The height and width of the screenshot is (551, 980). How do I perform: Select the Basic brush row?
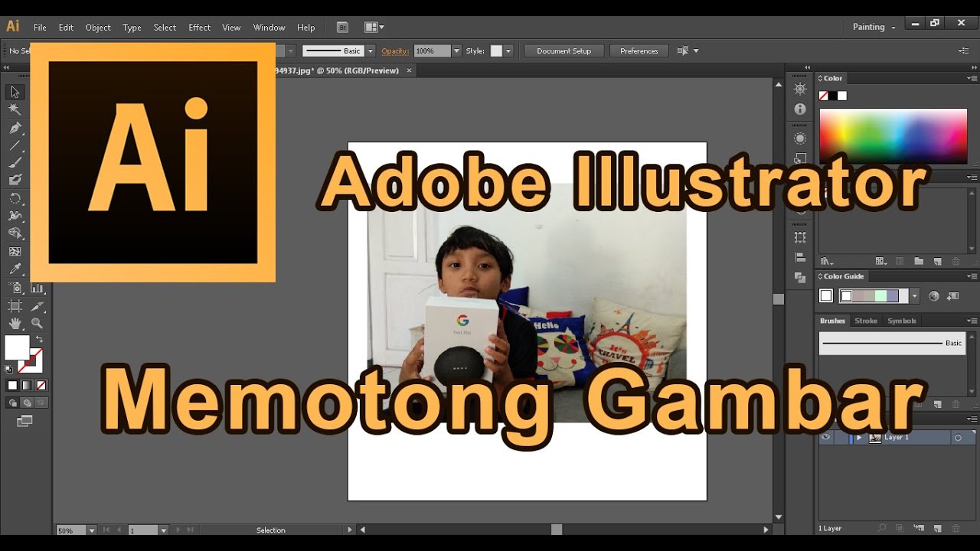coord(893,343)
